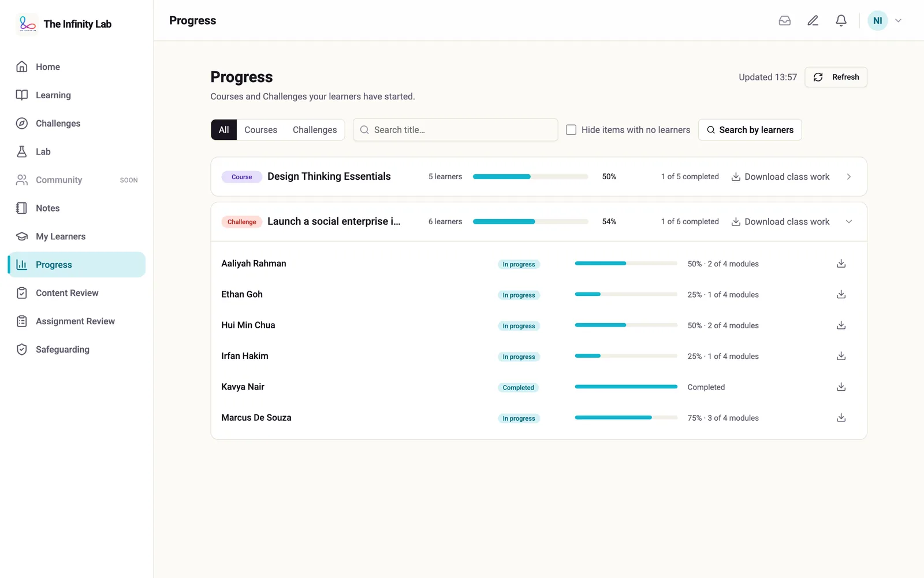Switch to the Courses filter tab

[x=260, y=130]
